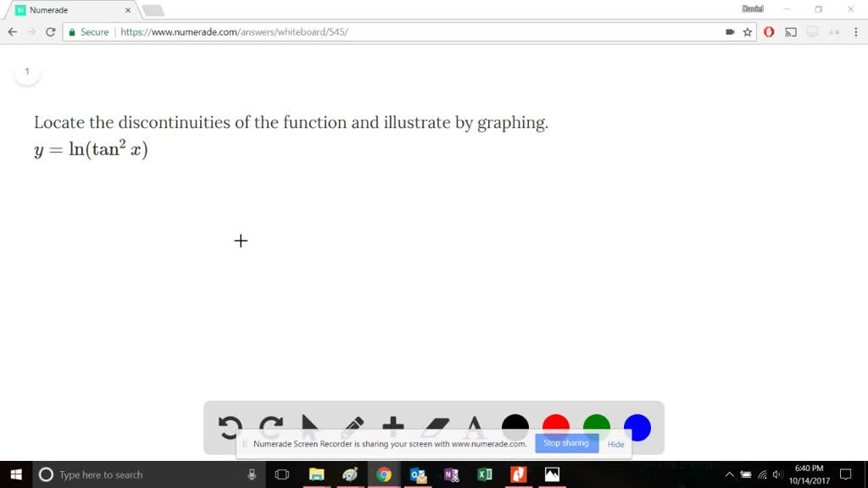Bookmark this page with the star

point(747,31)
